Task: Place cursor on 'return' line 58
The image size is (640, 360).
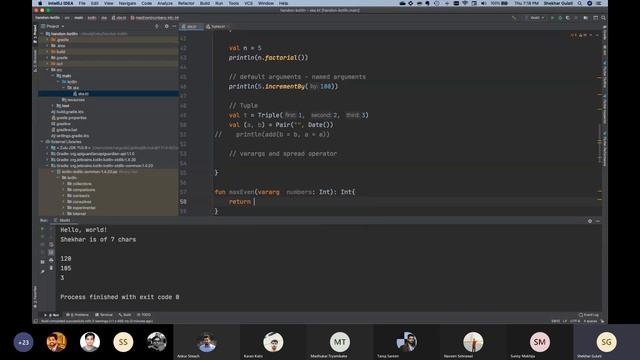Action: (x=240, y=202)
